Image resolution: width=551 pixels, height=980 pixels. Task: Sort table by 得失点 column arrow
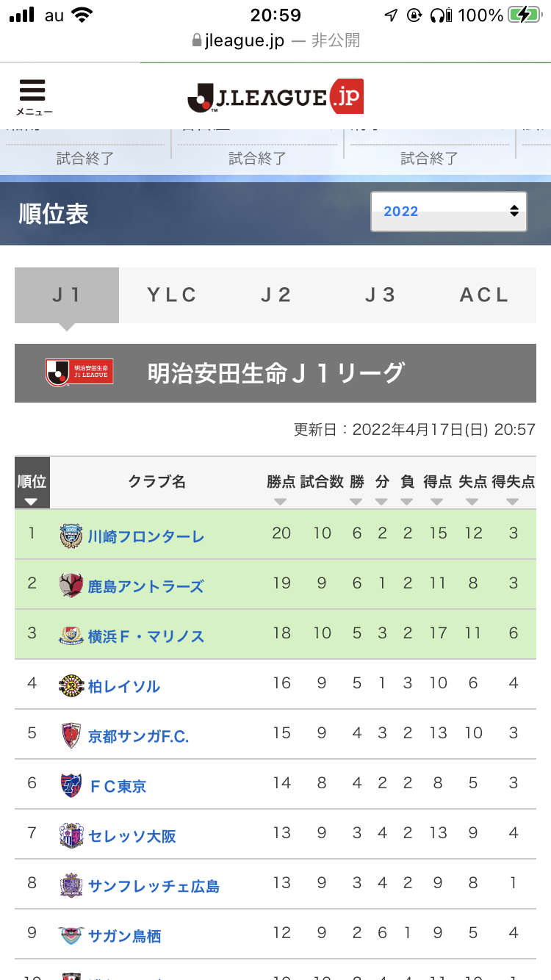click(x=513, y=502)
